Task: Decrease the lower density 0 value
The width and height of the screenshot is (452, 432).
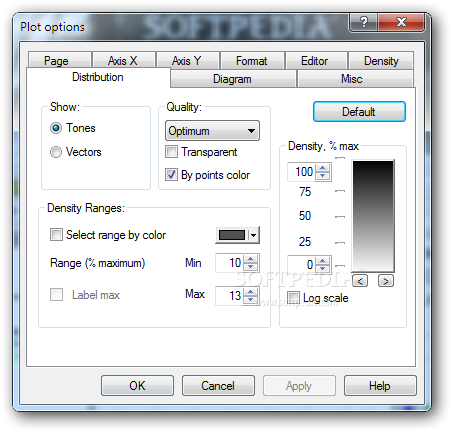Action: 322,269
